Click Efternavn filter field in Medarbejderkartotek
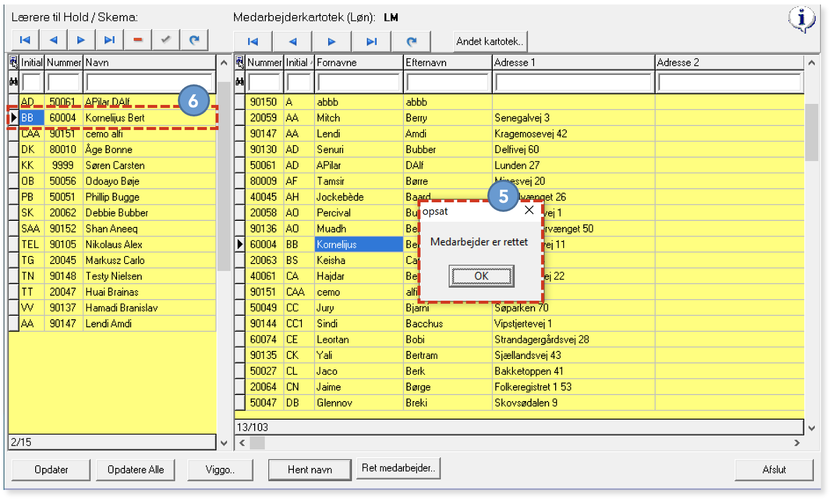This screenshot has width=837, height=504. tap(448, 82)
